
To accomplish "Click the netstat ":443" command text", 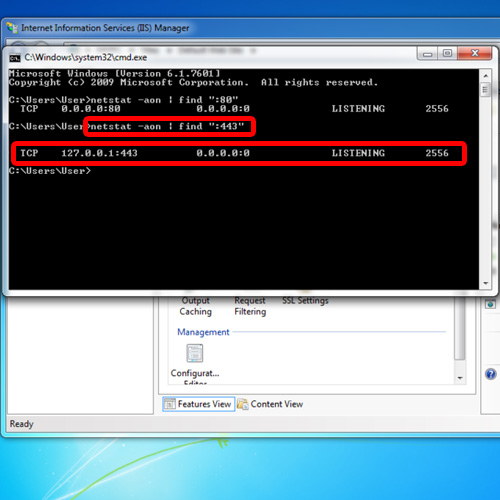I will [x=167, y=126].
